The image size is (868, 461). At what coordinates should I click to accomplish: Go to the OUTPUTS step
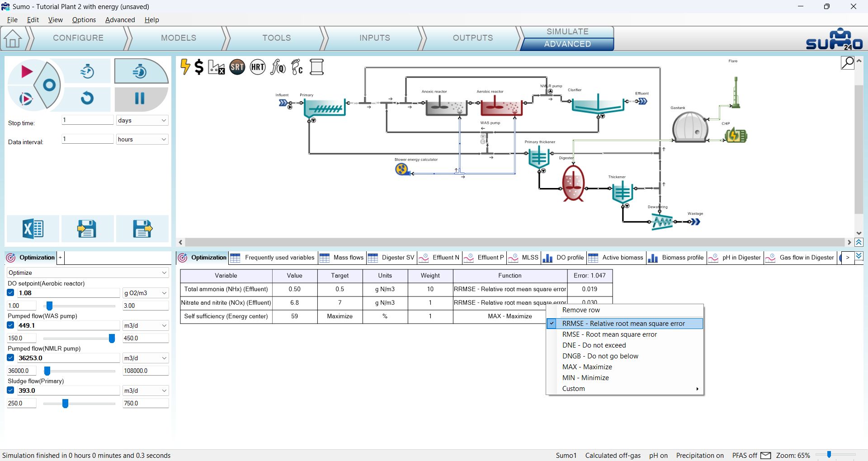[473, 38]
